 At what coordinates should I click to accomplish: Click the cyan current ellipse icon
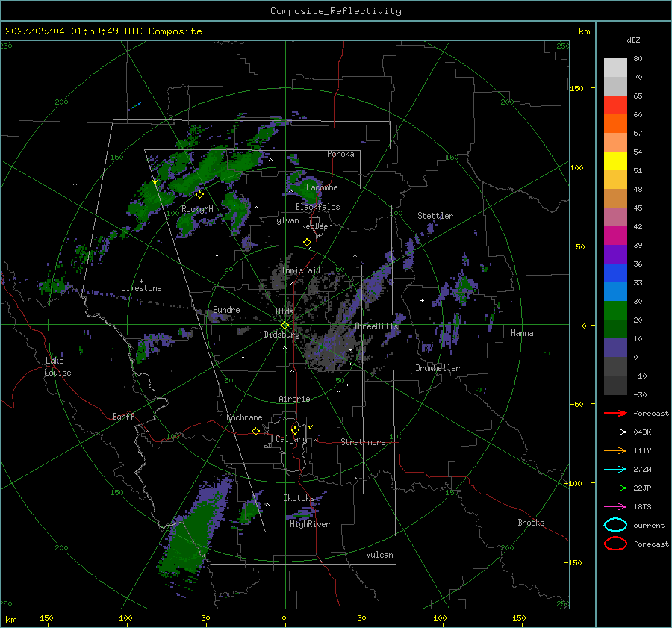(615, 525)
